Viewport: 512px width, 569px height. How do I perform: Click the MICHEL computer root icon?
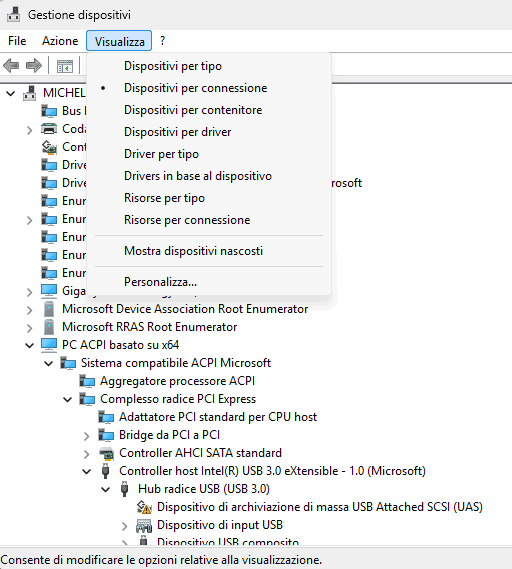[x=30, y=93]
